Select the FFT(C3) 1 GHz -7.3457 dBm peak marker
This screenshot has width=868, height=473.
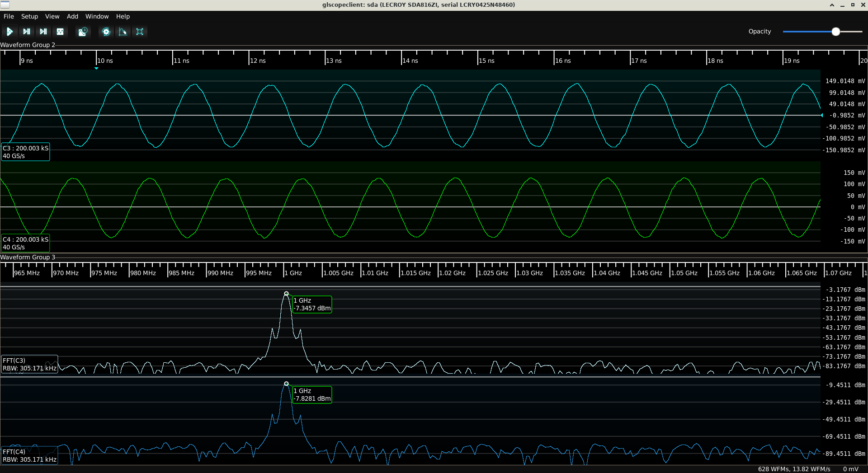coord(312,304)
